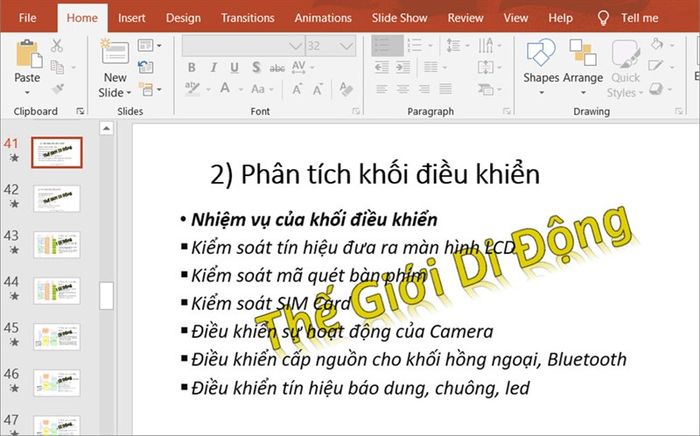Increase font size

pyautogui.click(x=297, y=89)
